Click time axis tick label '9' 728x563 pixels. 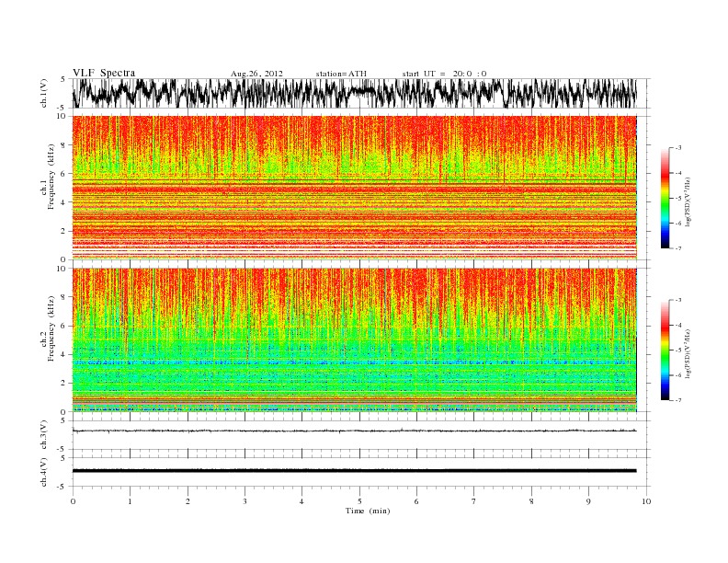pyautogui.click(x=588, y=501)
